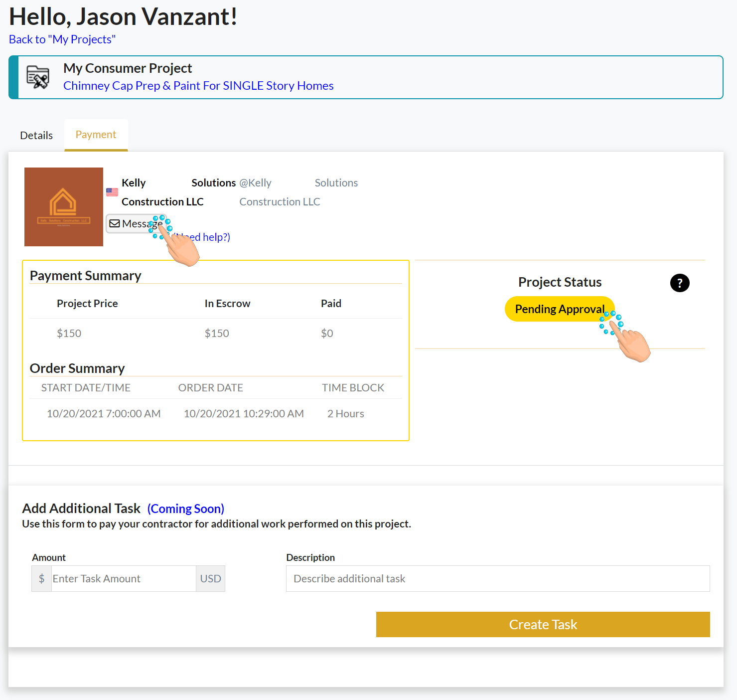Focus the Enter Task Amount field

pos(124,578)
